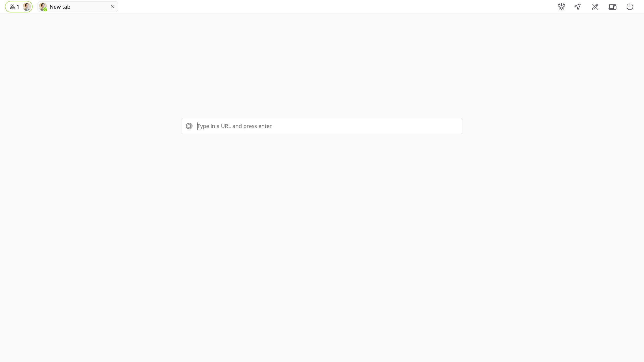Click the Type in a URL placeholder text

[x=234, y=126]
